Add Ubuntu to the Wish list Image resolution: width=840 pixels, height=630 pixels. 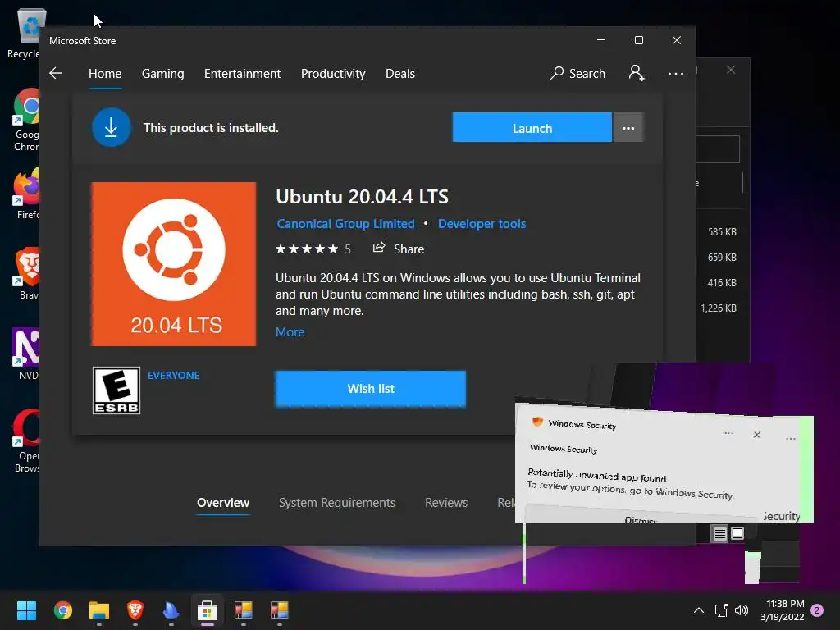[x=370, y=389]
